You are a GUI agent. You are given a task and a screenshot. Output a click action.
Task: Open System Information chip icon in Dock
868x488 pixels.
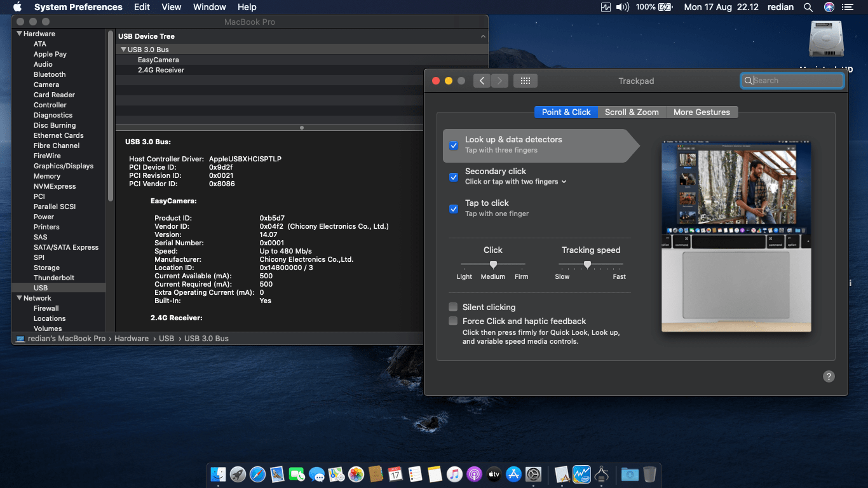[602, 474]
